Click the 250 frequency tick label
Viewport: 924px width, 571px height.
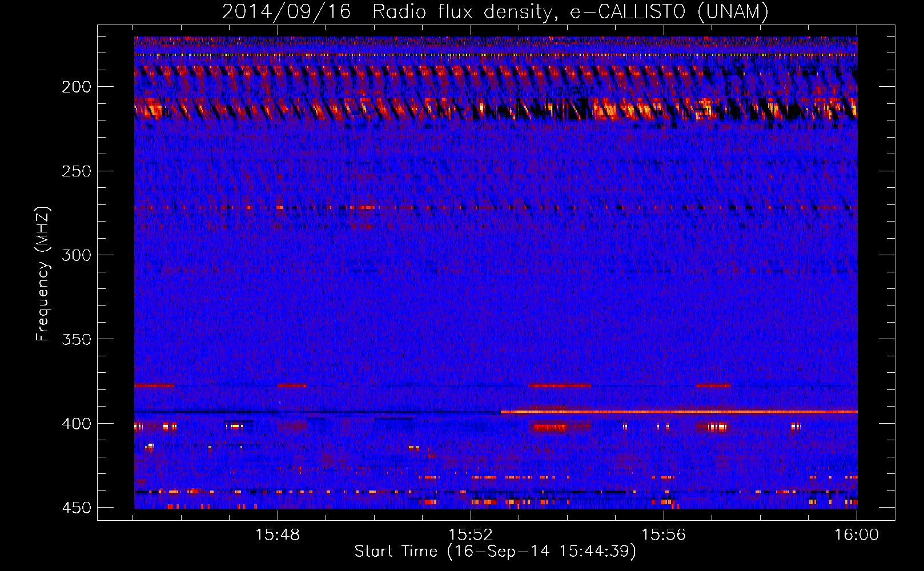click(x=77, y=171)
